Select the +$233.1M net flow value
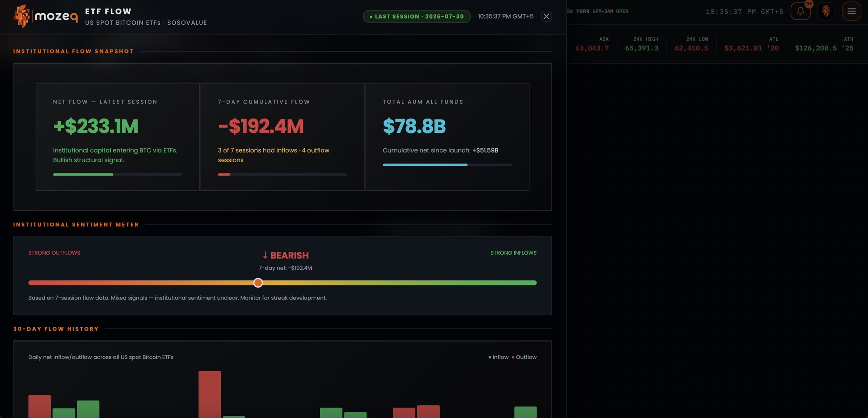868x418 pixels. (96, 126)
